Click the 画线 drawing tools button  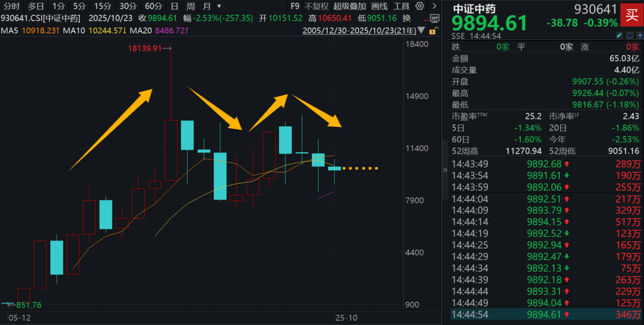(379, 6)
